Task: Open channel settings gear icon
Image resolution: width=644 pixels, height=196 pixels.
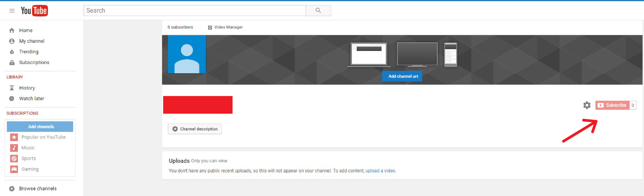Action: (x=587, y=105)
